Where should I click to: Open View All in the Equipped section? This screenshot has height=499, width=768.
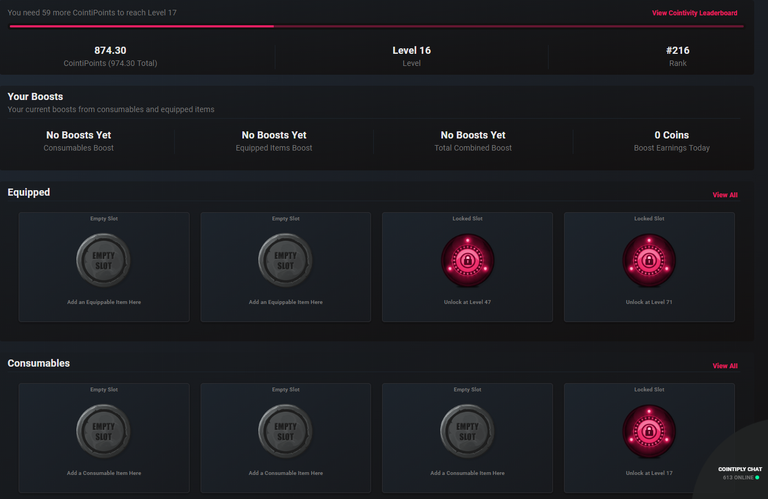[x=725, y=195]
